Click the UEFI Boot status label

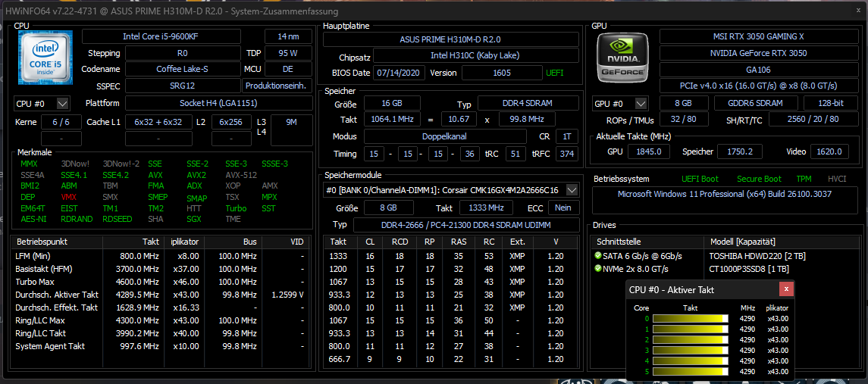[700, 179]
